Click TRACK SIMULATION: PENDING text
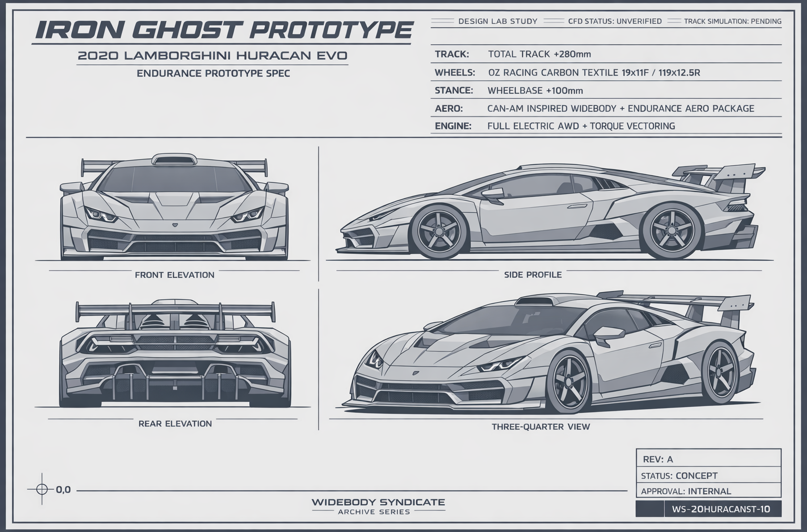Image resolution: width=807 pixels, height=532 pixels. pyautogui.click(x=732, y=22)
